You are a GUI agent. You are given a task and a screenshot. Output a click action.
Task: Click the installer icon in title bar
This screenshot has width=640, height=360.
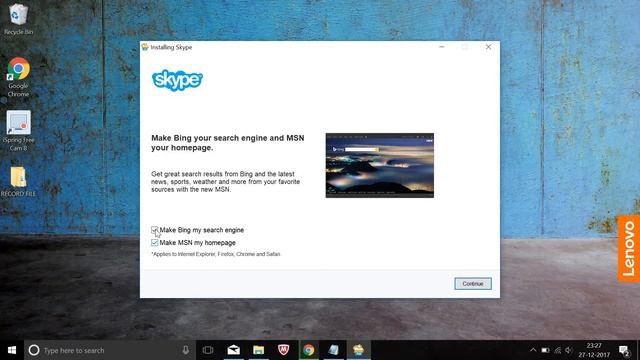145,47
